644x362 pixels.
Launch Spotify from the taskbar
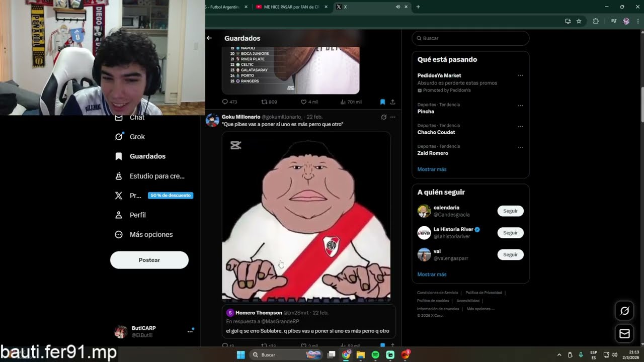click(x=375, y=355)
